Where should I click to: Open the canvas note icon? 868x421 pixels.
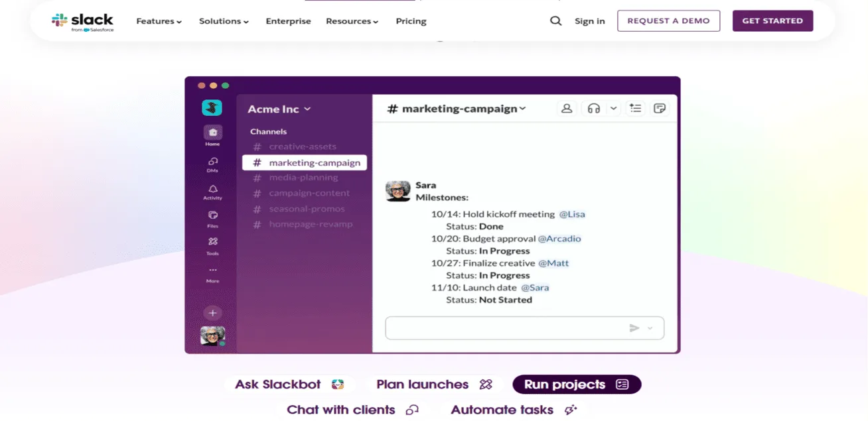tap(660, 109)
